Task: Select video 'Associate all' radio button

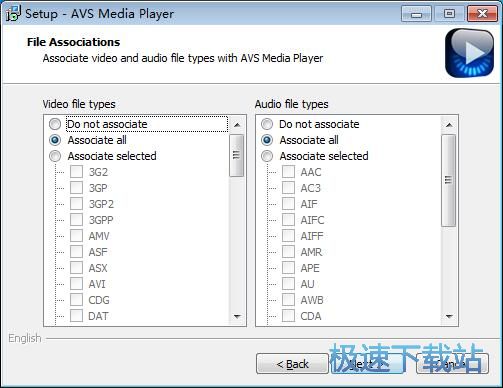Action: point(55,140)
